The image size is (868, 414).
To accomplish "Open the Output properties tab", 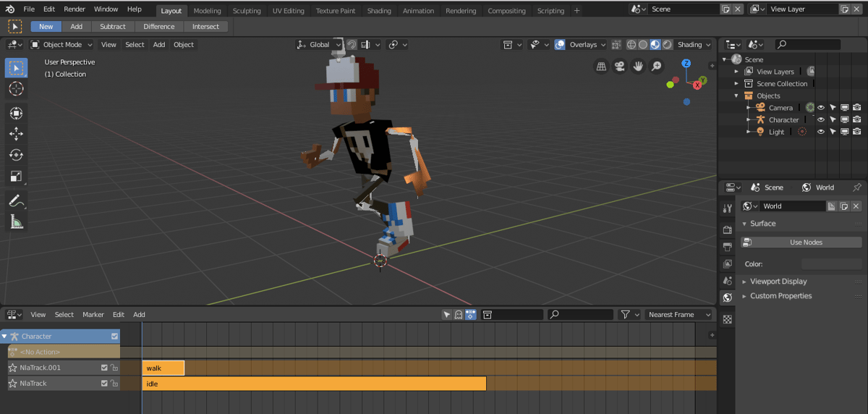I will pos(728,246).
